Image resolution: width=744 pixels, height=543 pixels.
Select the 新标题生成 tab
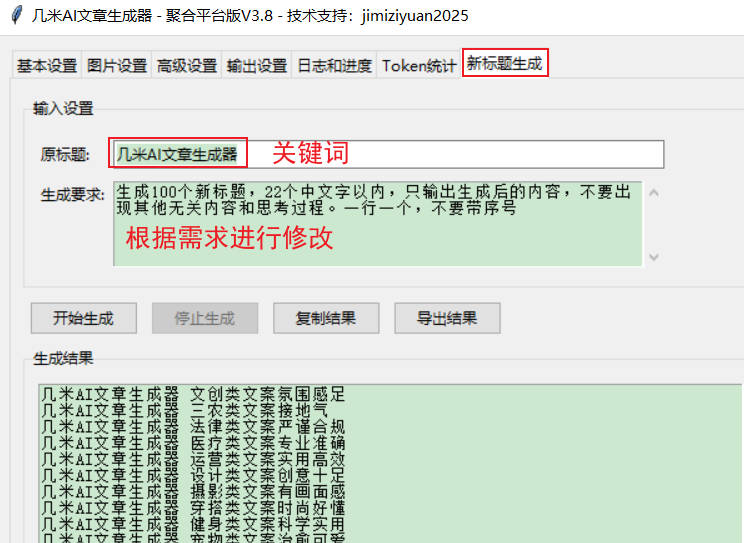pos(505,63)
